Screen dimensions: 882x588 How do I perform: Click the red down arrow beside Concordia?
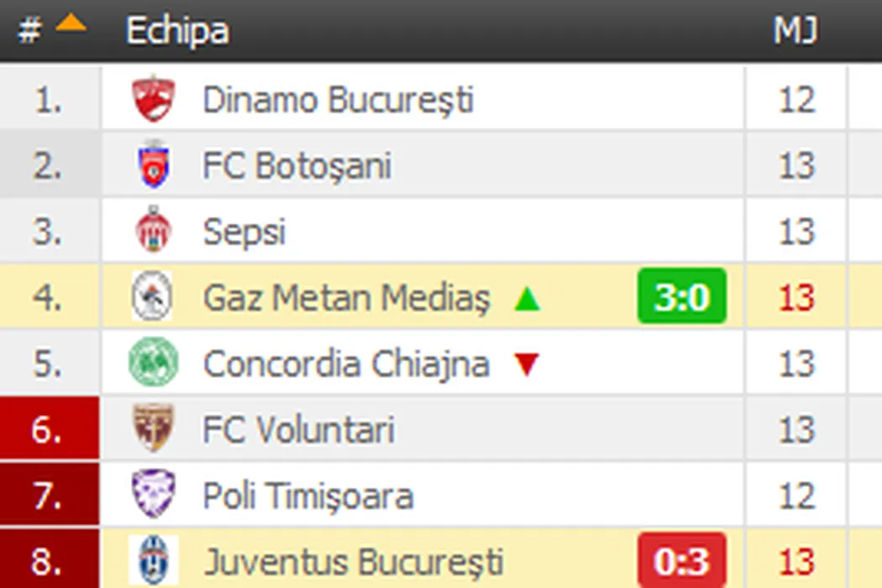(528, 365)
